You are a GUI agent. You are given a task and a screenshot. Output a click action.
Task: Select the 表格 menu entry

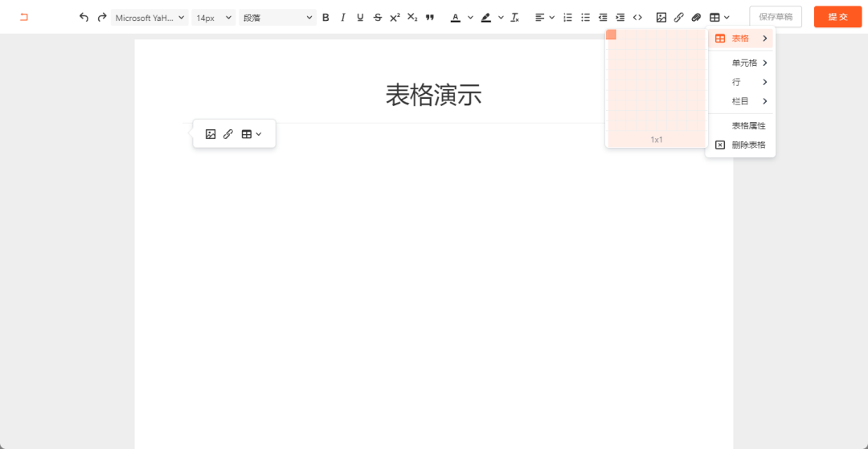[740, 39]
